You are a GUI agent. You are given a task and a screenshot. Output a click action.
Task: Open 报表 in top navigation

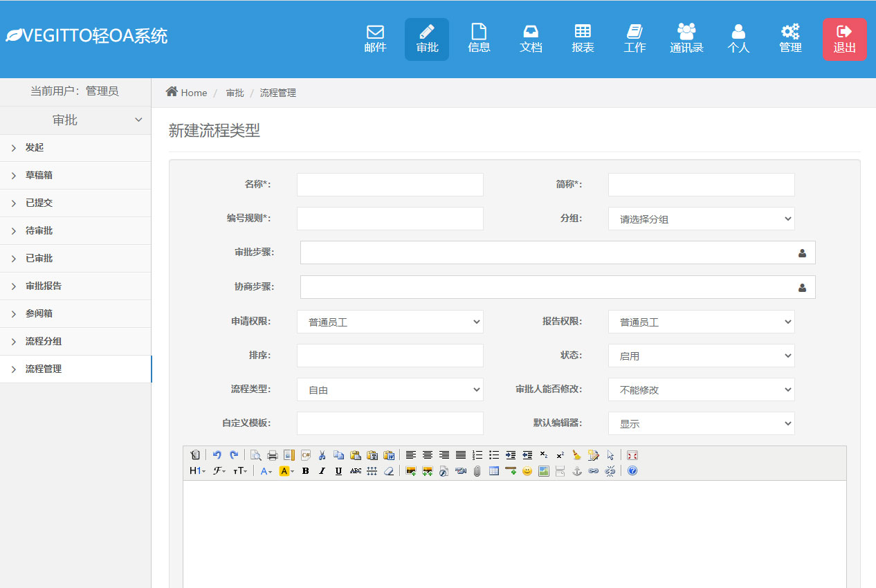[583, 39]
